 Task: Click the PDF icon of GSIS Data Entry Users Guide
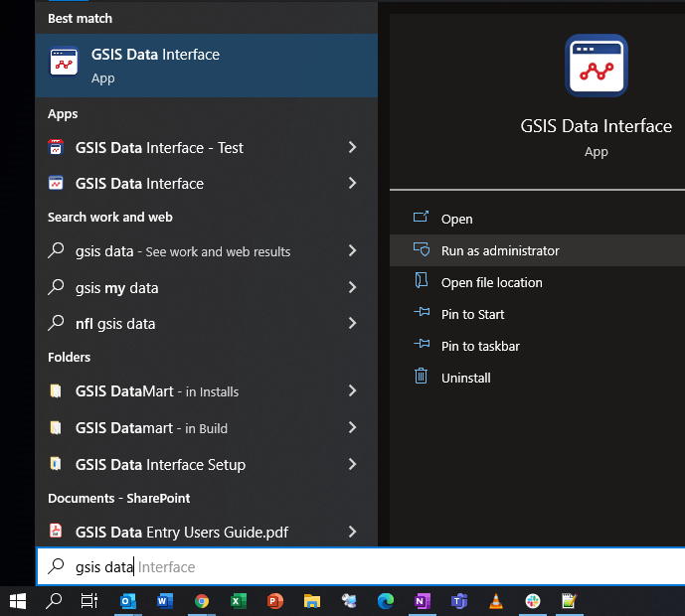pyautogui.click(x=56, y=531)
